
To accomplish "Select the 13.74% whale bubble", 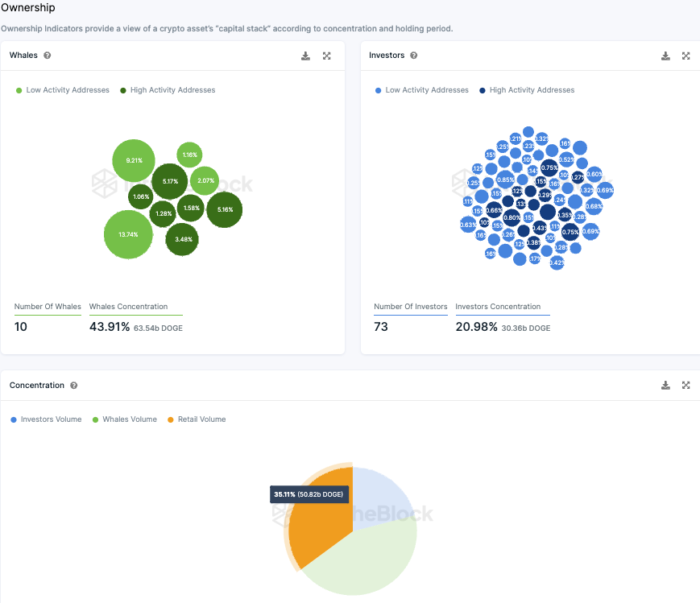I will (x=128, y=235).
